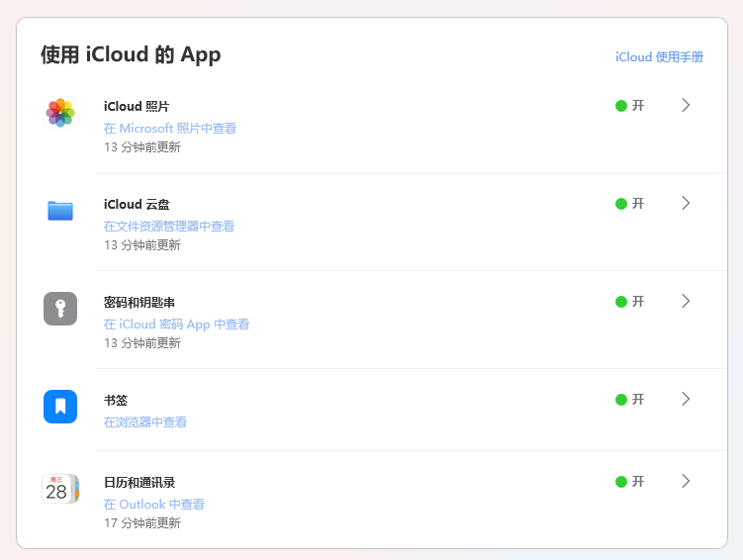
Task: Click the iCloud 云盘 blue folder icon
Action: point(60,211)
